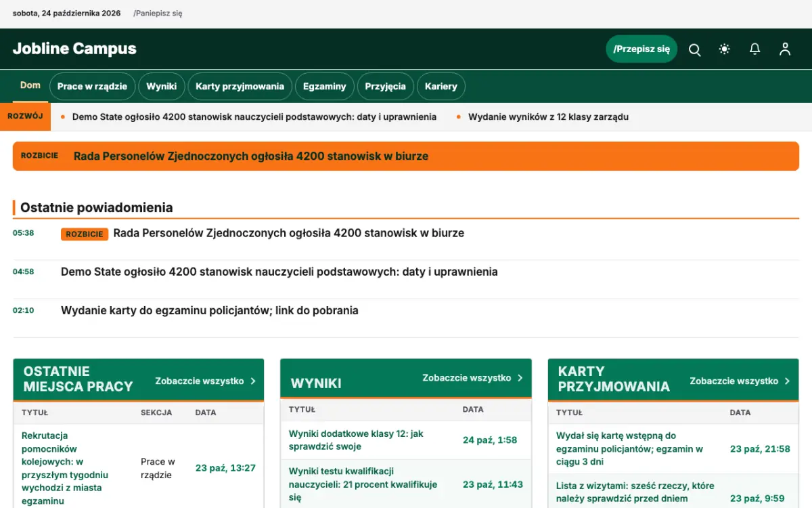Click ROZWÓJ label on the ticker
The height and width of the screenshot is (508, 812).
(x=25, y=117)
